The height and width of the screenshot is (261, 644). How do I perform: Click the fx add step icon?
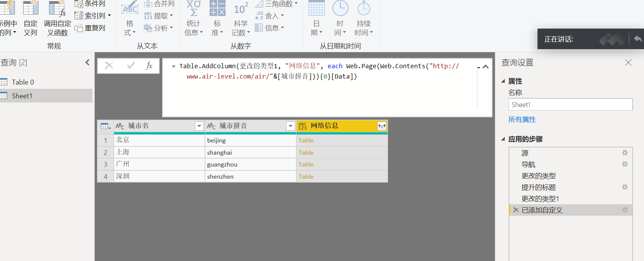coord(149,66)
